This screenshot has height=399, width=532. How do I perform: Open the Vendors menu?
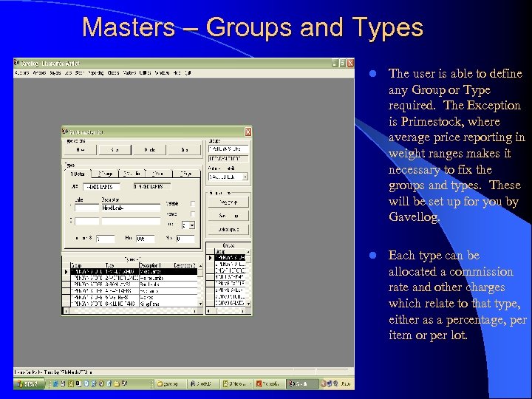pyautogui.click(x=39, y=72)
